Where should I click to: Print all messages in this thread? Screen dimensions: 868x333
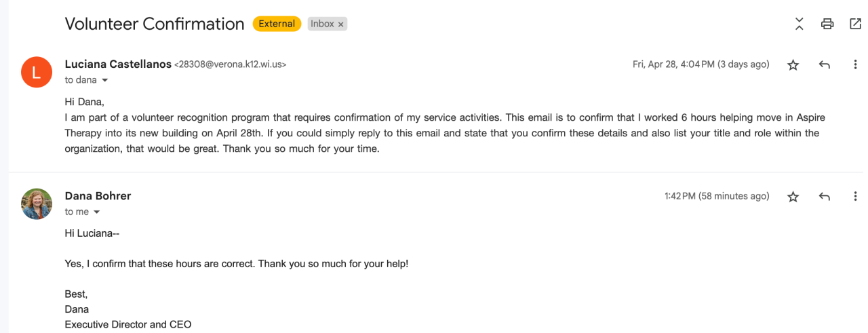pyautogui.click(x=827, y=24)
